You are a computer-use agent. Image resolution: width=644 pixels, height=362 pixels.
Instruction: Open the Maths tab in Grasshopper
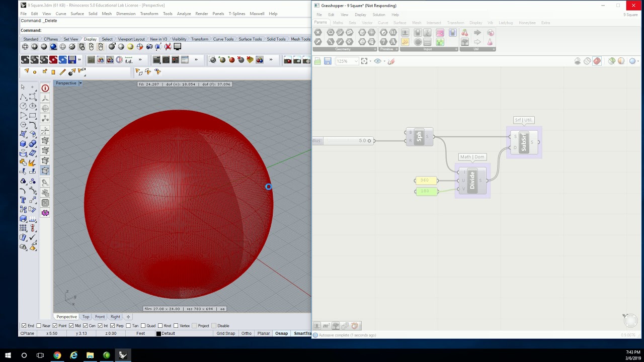click(338, 23)
